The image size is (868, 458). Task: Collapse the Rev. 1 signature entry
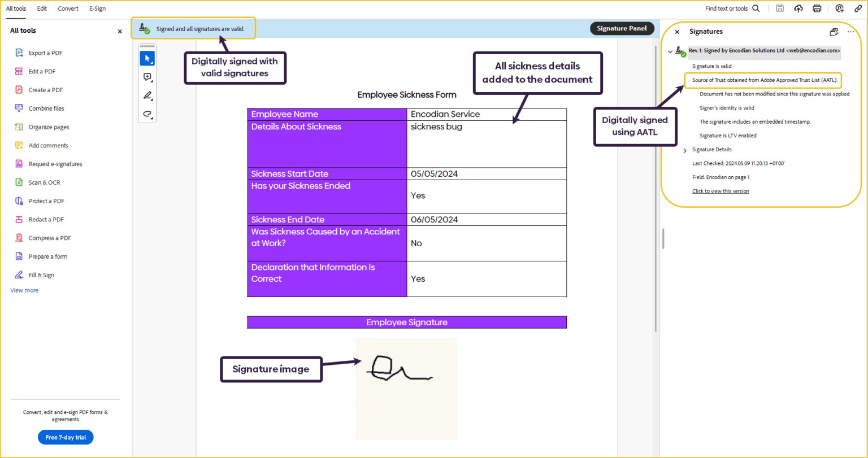(x=670, y=50)
